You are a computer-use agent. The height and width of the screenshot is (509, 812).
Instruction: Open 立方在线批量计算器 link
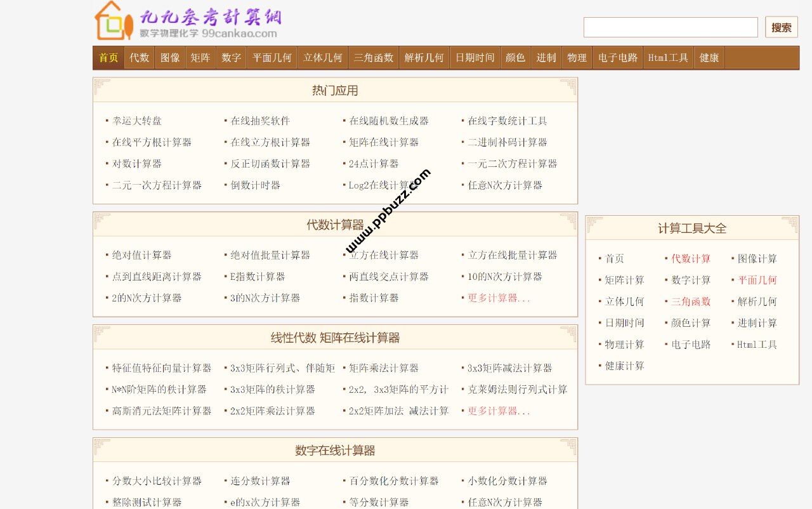click(x=513, y=255)
